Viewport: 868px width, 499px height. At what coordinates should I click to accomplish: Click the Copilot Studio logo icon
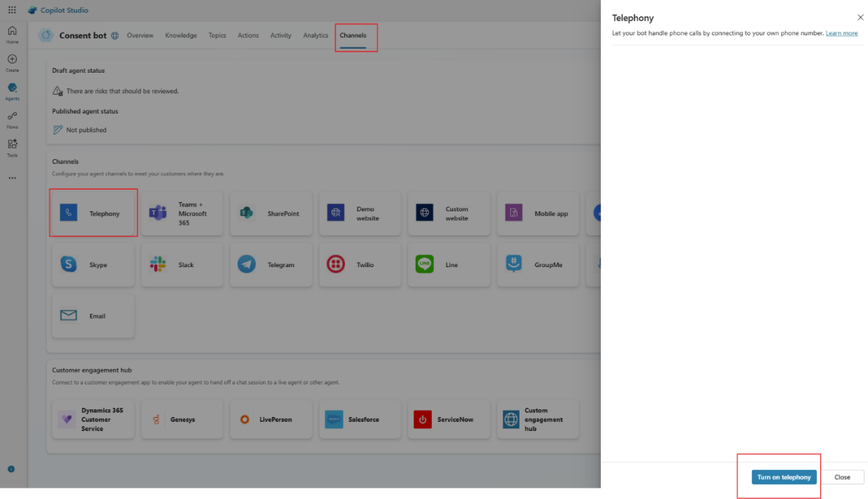click(x=33, y=11)
